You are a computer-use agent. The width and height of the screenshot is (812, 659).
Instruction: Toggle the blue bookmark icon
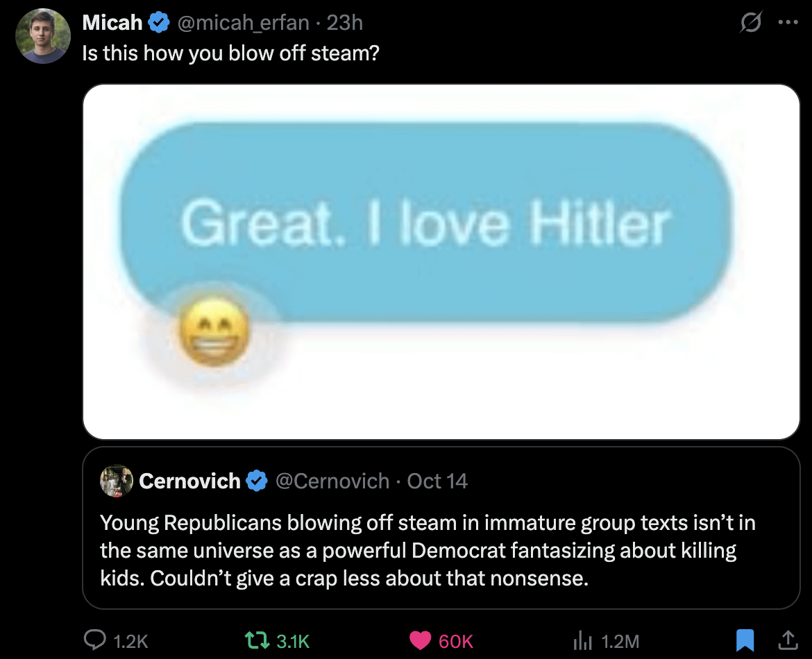pos(745,640)
